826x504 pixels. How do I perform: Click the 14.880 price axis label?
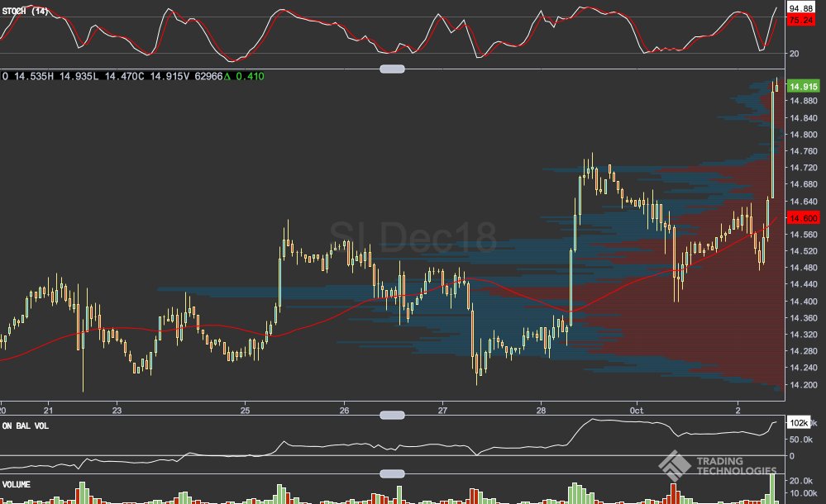[804, 101]
